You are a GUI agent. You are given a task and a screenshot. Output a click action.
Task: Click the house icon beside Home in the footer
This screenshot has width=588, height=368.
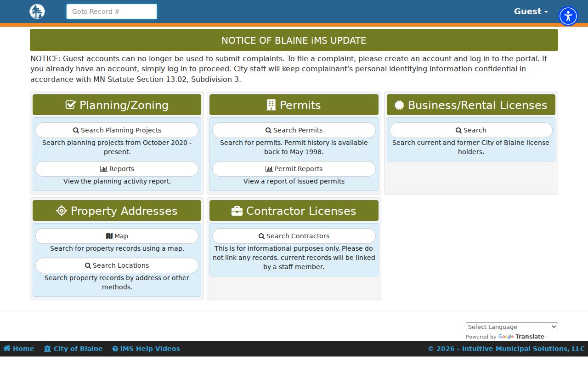7,349
